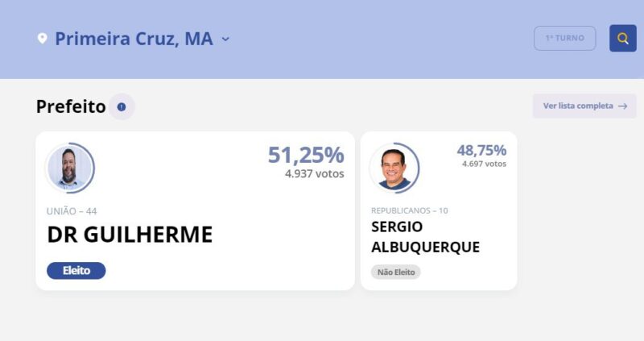644x341 pixels.
Task: Click Sergio Albuquerque's candidate photo
Action: point(394,168)
